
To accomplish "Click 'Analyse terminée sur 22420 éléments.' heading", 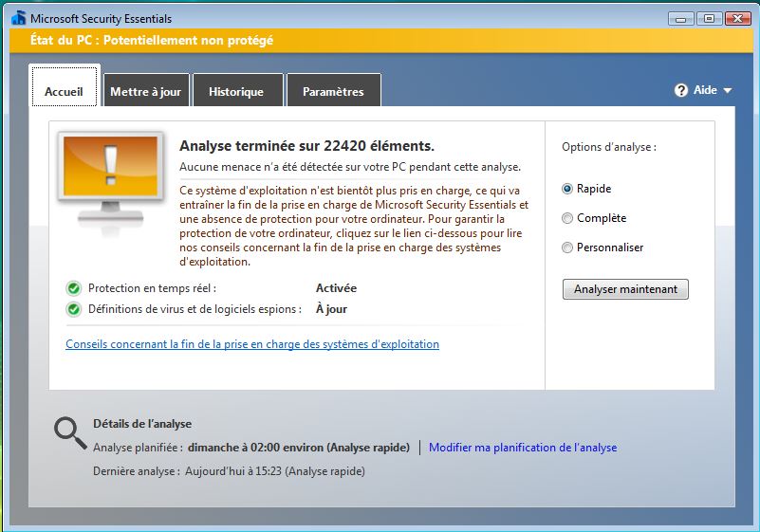I will [x=306, y=146].
